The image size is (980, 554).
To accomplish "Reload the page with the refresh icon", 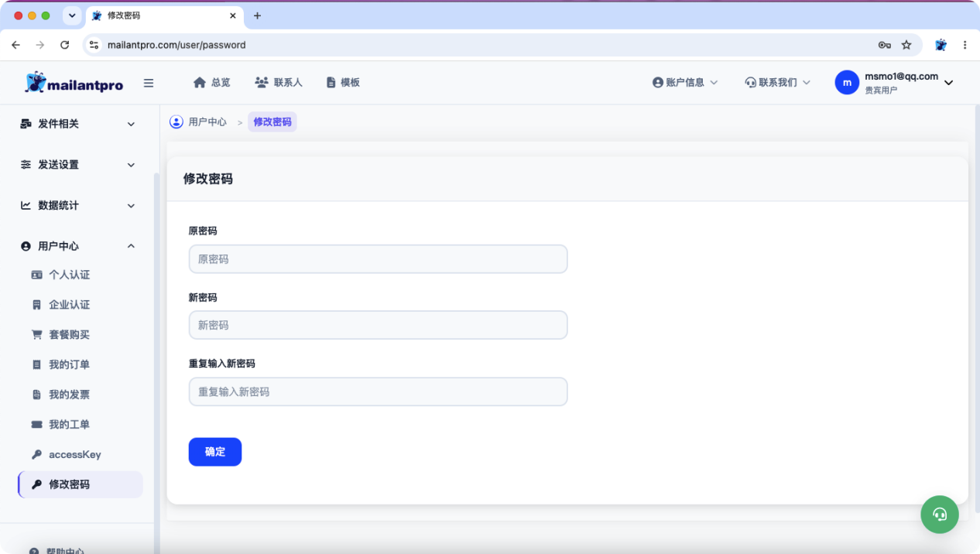I will [65, 45].
